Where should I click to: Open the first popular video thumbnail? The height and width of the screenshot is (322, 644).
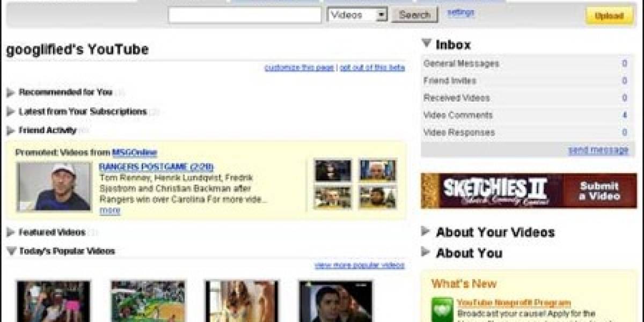[x=54, y=301]
